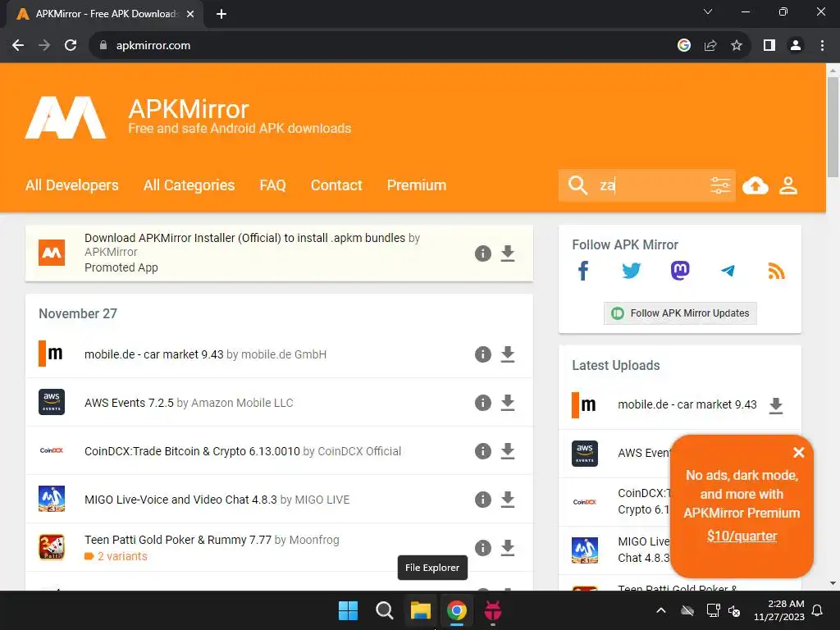Download mobile.de from Latest Uploads sidebar
The image size is (840, 630).
point(776,405)
